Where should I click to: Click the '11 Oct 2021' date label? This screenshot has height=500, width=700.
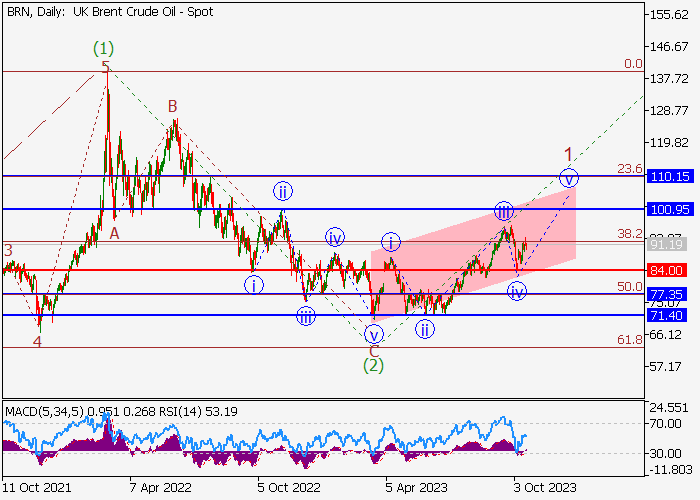point(37,488)
